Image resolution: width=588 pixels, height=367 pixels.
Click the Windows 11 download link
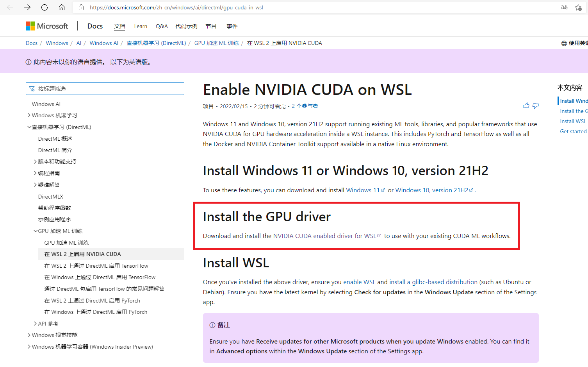365,190
